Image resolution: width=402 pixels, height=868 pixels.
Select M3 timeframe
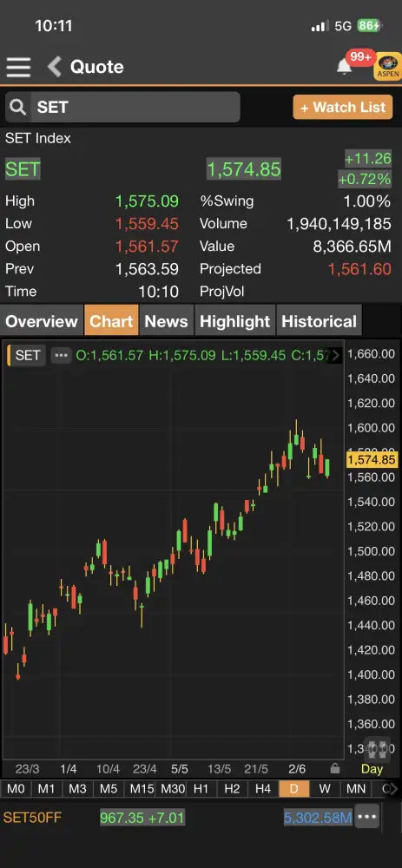pos(77,788)
